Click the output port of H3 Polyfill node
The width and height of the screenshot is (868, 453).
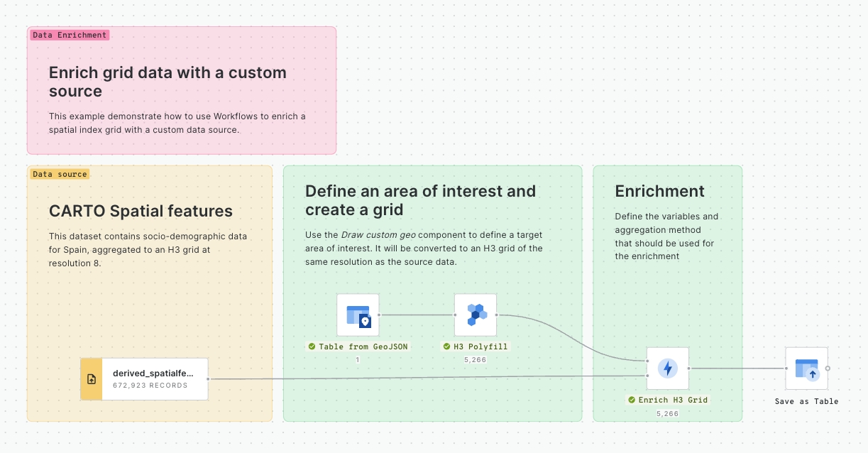(x=497, y=315)
